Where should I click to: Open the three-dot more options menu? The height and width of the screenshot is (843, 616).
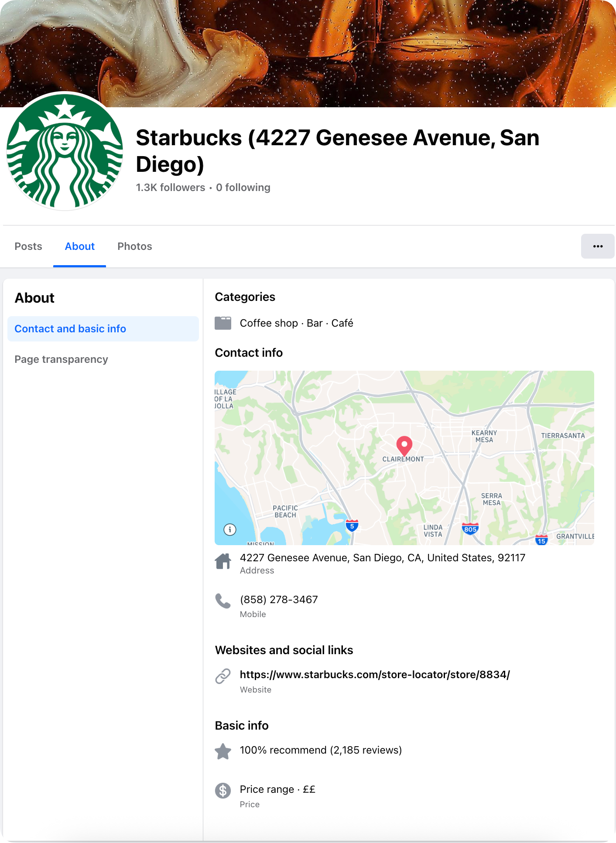(597, 246)
